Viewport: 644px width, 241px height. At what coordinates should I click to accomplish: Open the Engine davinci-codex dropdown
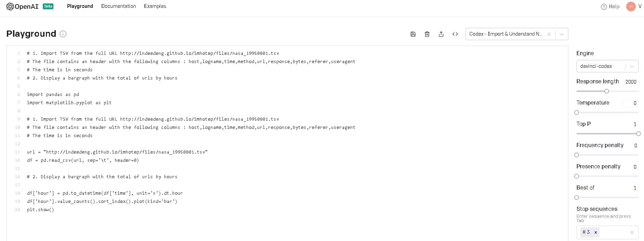[607, 66]
